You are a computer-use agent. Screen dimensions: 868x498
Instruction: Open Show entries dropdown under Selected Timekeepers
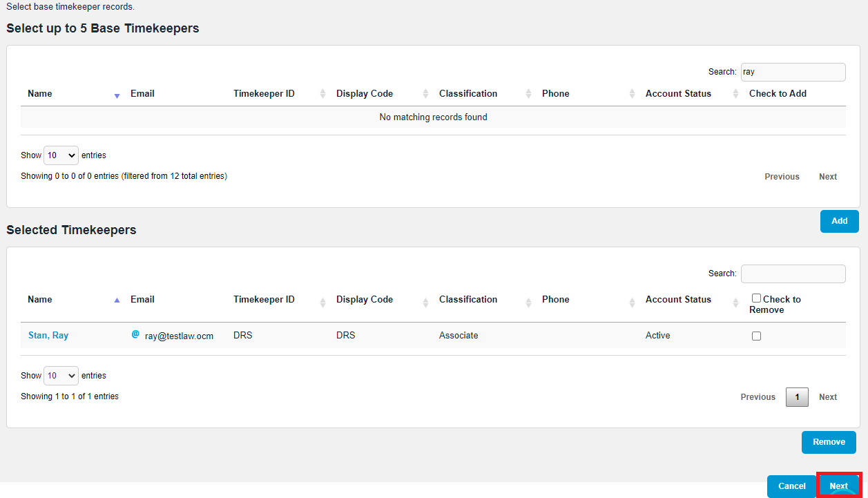coord(61,376)
